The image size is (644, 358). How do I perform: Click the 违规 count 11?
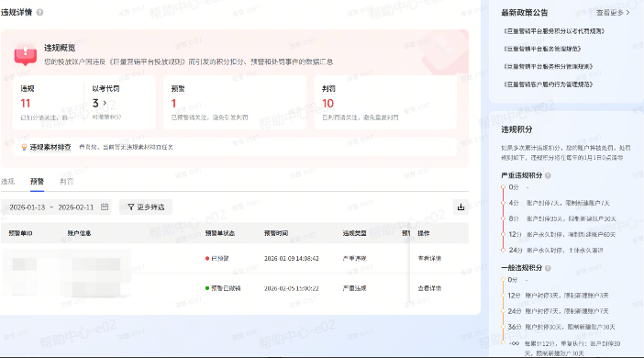pos(26,103)
